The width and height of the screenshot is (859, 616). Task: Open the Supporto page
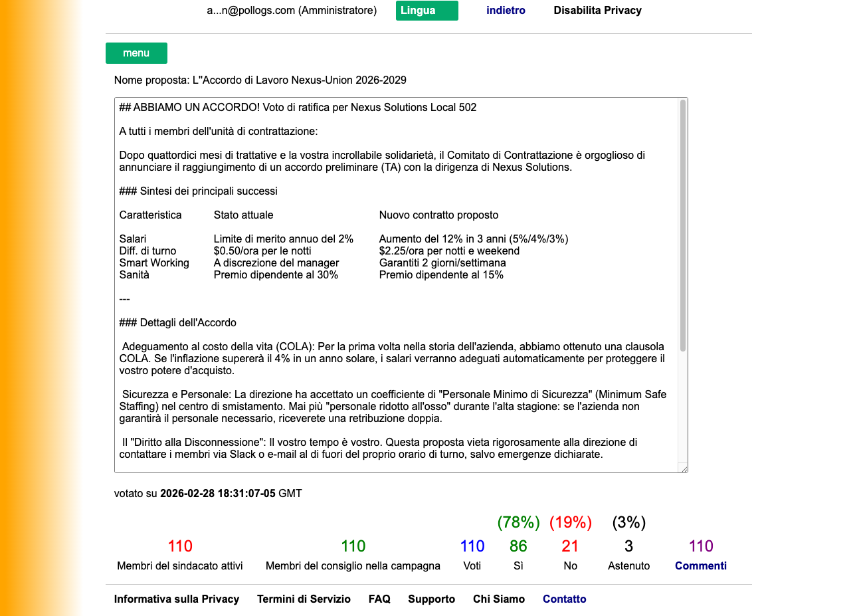tap(431, 599)
